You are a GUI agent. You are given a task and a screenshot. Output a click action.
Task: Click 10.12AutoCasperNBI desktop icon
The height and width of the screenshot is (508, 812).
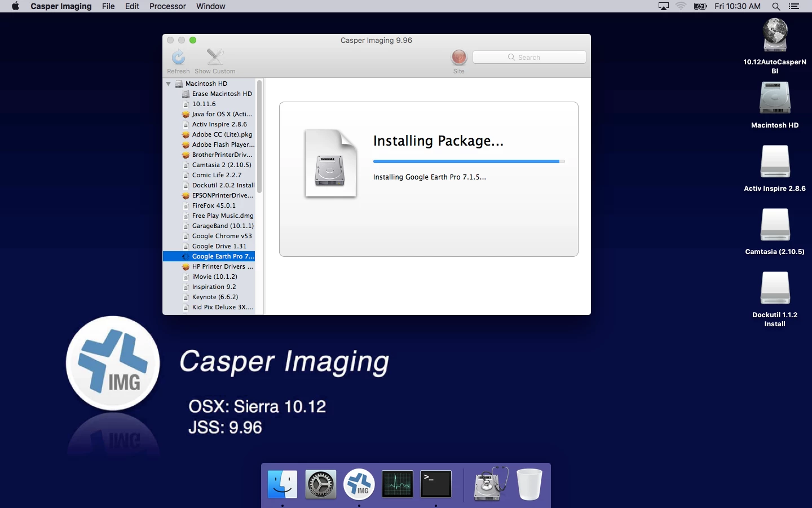click(x=775, y=36)
